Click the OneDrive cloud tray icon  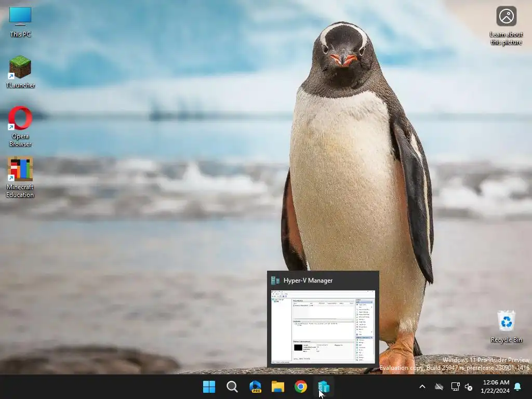(439, 387)
